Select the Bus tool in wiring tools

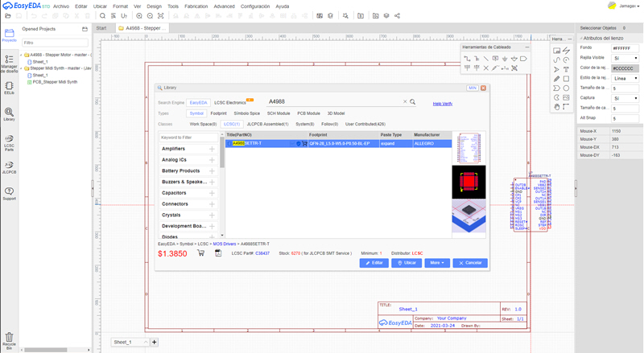pos(477,59)
